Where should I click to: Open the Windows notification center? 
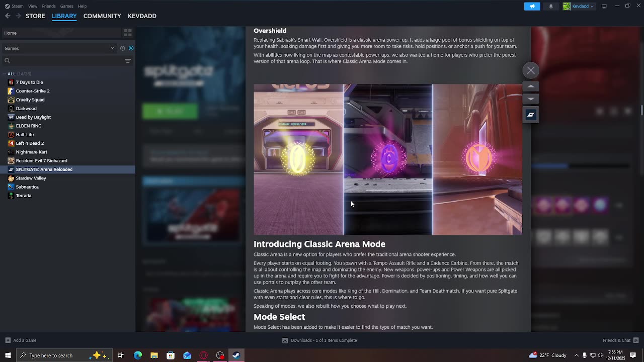pos(633,355)
